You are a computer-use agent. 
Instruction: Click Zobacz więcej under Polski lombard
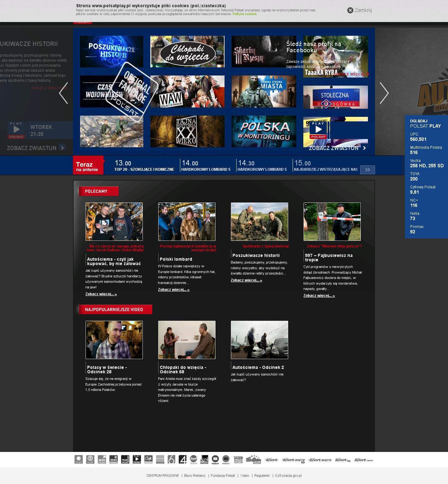174,290
